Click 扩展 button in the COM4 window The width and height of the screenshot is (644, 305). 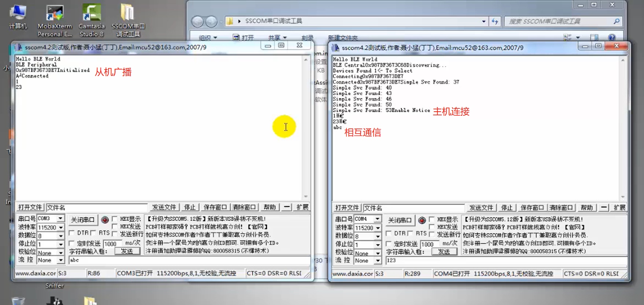(x=619, y=208)
